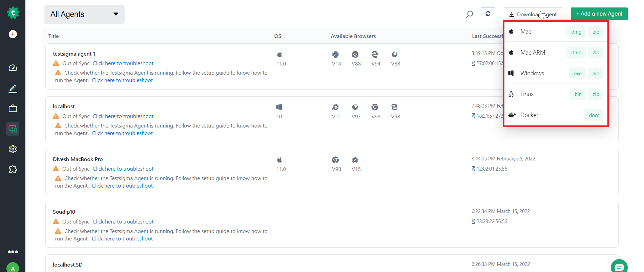Open the briefcase icon in sidebar

(13, 109)
